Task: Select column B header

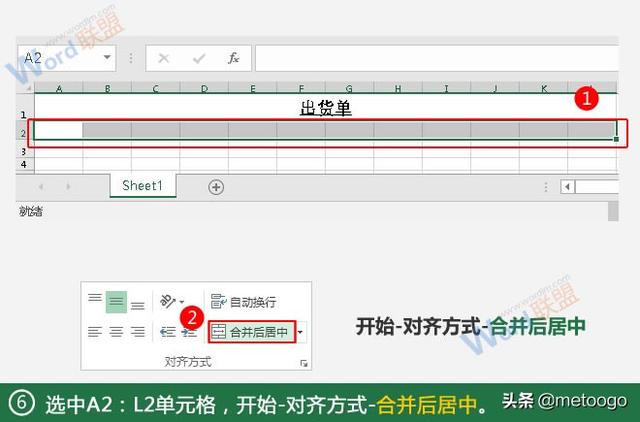Action: click(x=107, y=88)
